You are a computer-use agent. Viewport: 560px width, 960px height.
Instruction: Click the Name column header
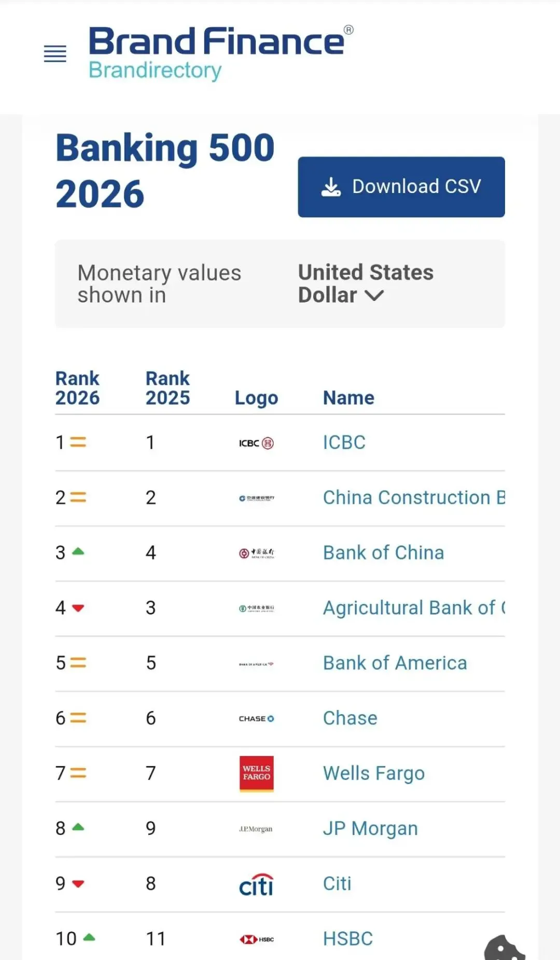pyautogui.click(x=348, y=397)
